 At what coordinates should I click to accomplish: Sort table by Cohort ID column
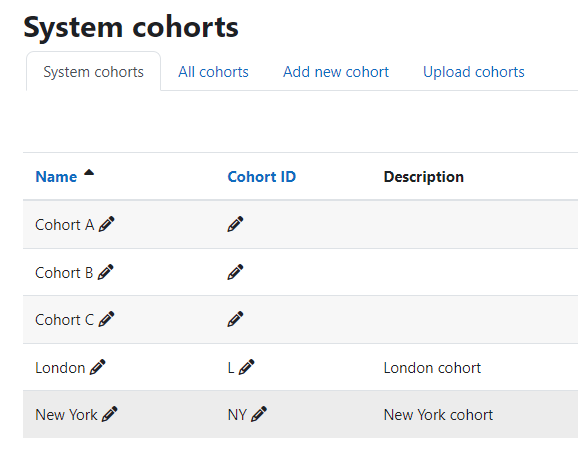pos(262,177)
